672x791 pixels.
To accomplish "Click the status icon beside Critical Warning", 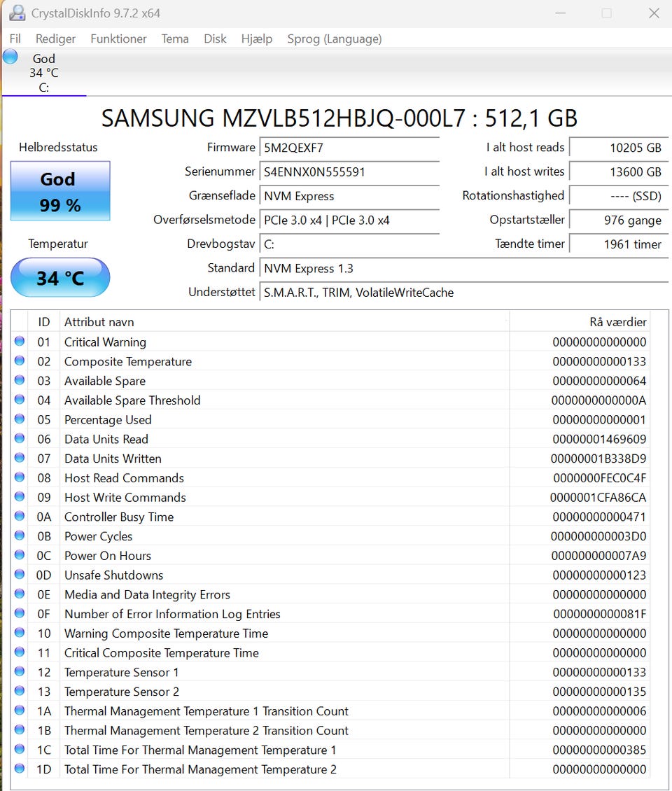I will click(20, 342).
